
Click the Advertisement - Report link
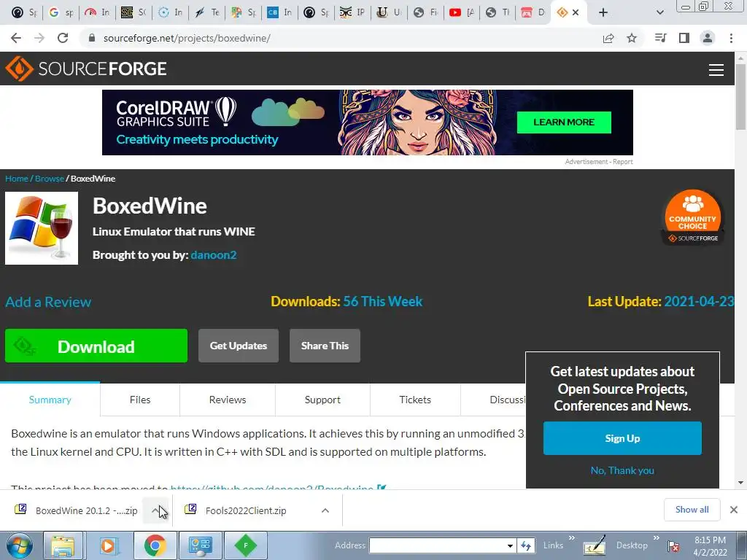tap(599, 162)
